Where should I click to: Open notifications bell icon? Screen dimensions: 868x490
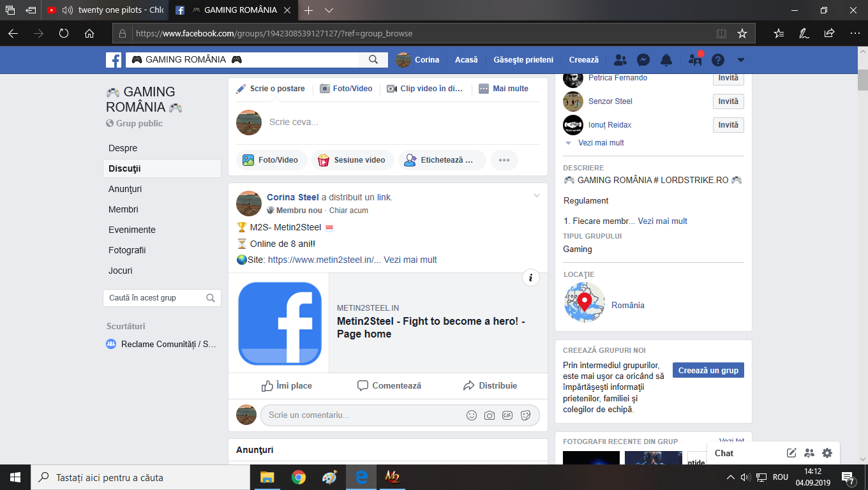pos(666,60)
